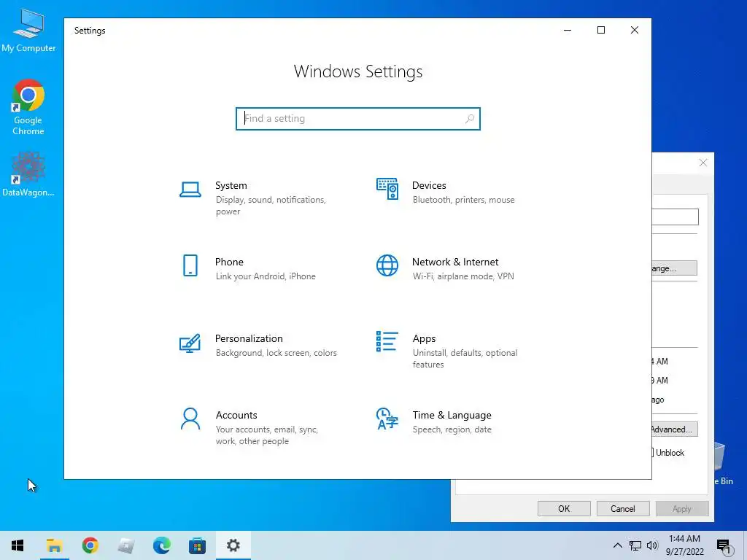The width and height of the screenshot is (747, 560).
Task: Show hidden system tray icons
Action: 617,545
